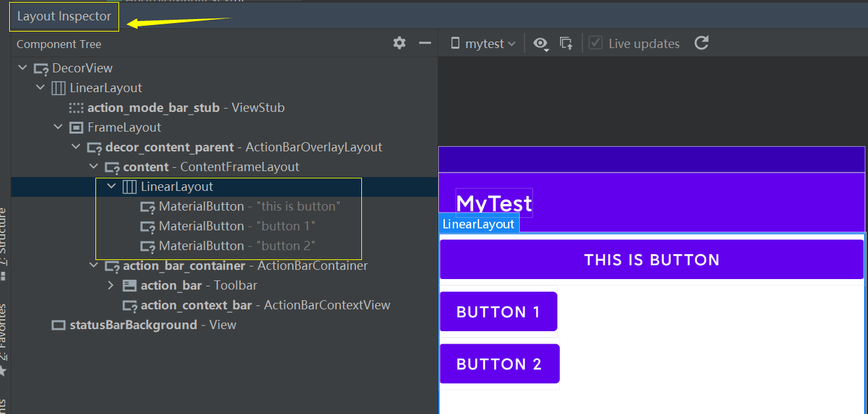Click the selected LinearLayout node icon

[130, 186]
